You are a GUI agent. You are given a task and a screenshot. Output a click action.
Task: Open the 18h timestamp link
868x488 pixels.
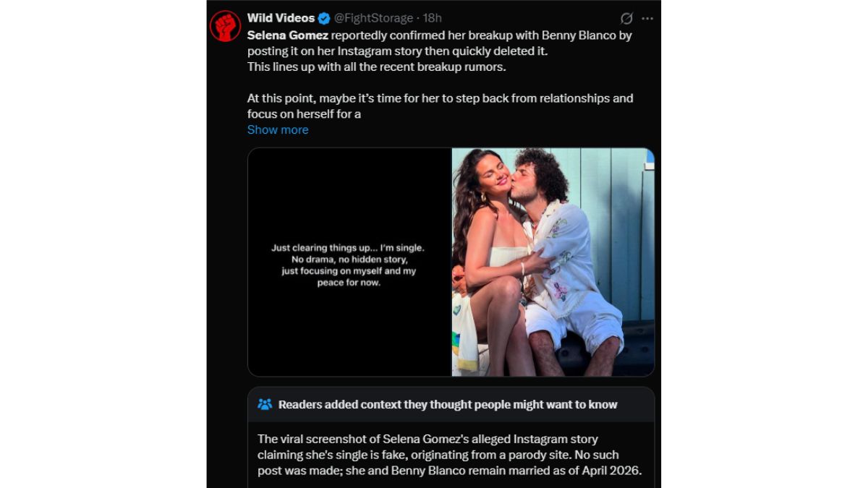tap(433, 18)
